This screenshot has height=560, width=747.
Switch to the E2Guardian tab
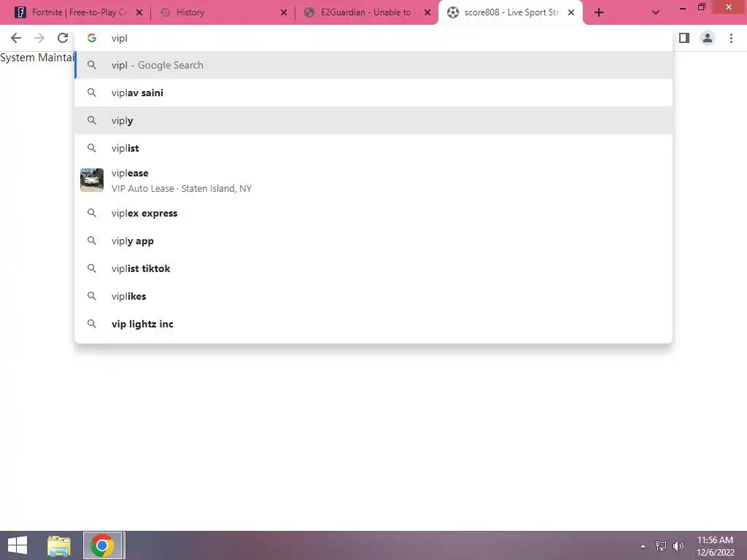366,13
